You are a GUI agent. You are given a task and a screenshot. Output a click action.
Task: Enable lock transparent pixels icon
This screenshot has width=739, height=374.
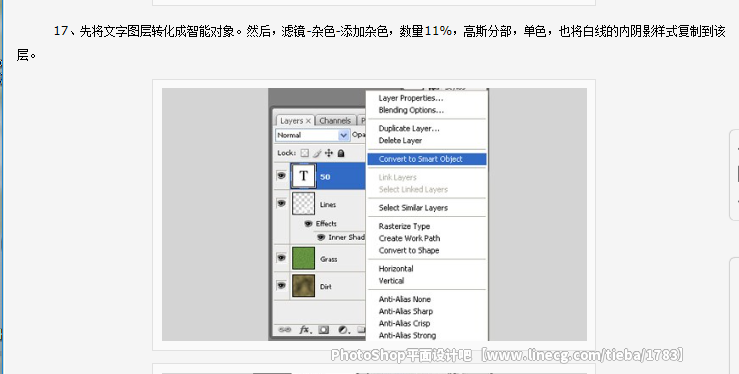[x=305, y=153]
